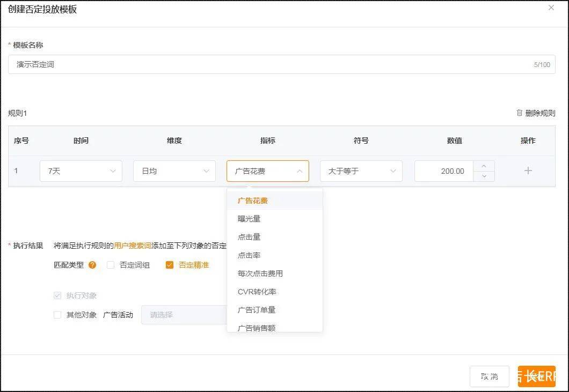Select 点击率 from the metric list
This screenshot has width=569, height=392.
(x=249, y=255)
